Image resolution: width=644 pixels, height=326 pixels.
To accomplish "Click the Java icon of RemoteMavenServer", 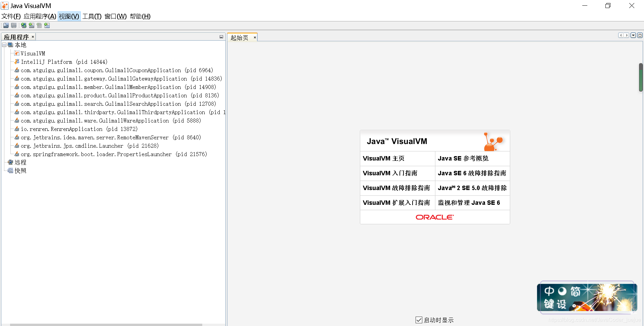I will tap(17, 137).
